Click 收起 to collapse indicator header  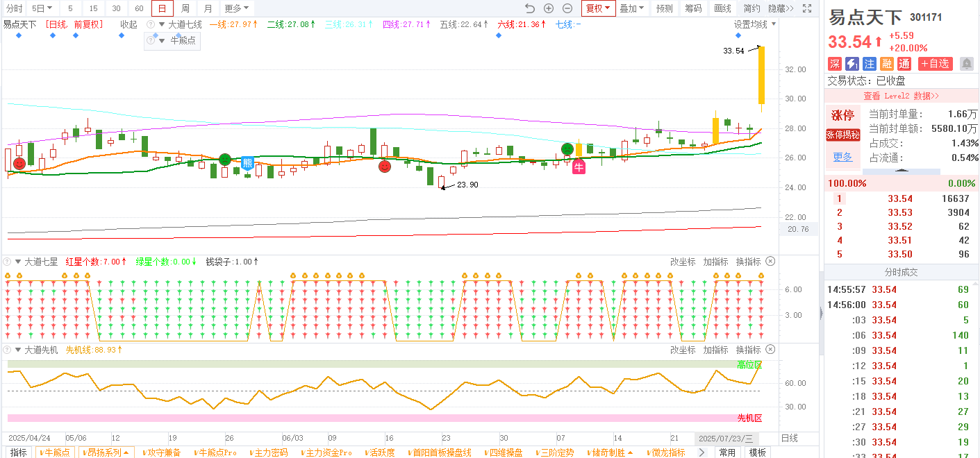pyautogui.click(x=128, y=24)
